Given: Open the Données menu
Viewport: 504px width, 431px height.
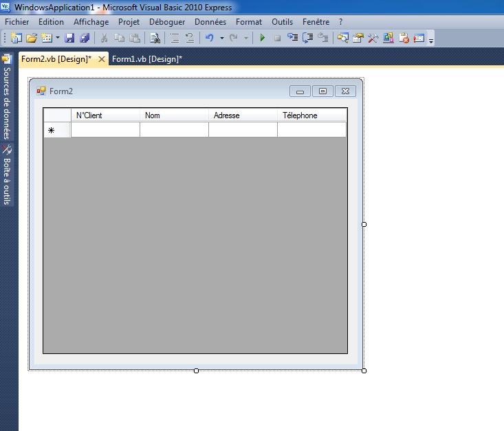Looking at the screenshot, I should (210, 22).
